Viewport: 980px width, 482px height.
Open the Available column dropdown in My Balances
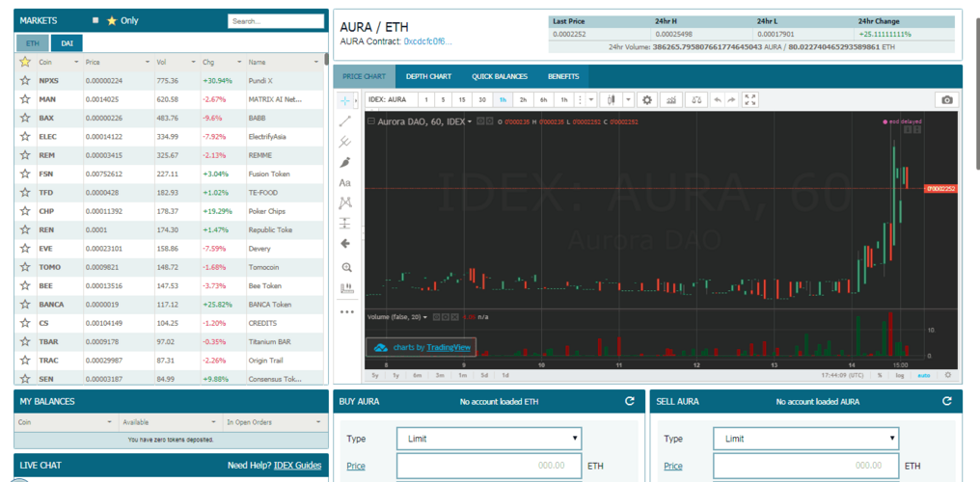pos(214,422)
